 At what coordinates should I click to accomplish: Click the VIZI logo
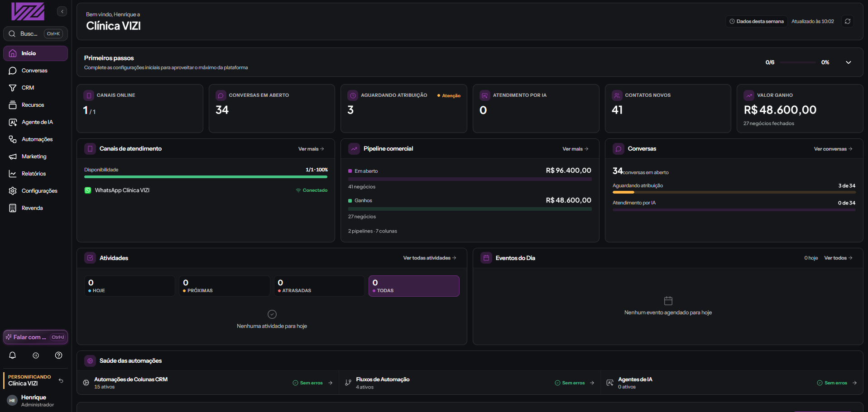tap(28, 11)
